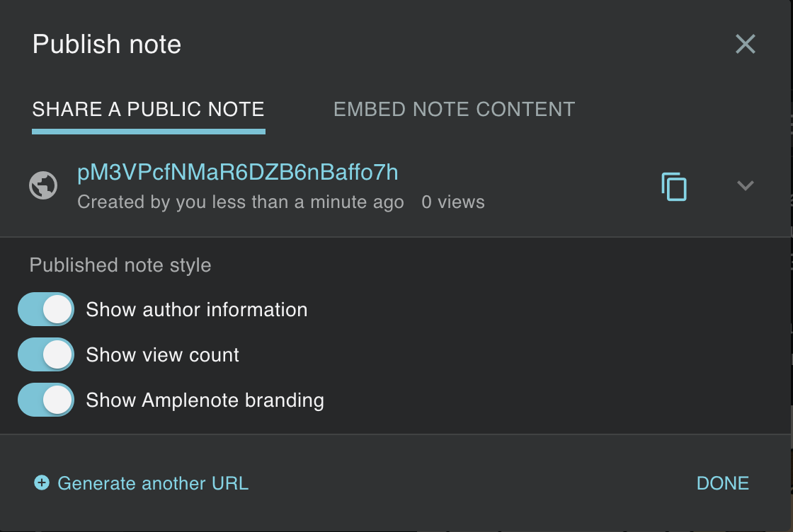Click the Show author information label text
The width and height of the screenshot is (793, 532).
click(x=197, y=310)
